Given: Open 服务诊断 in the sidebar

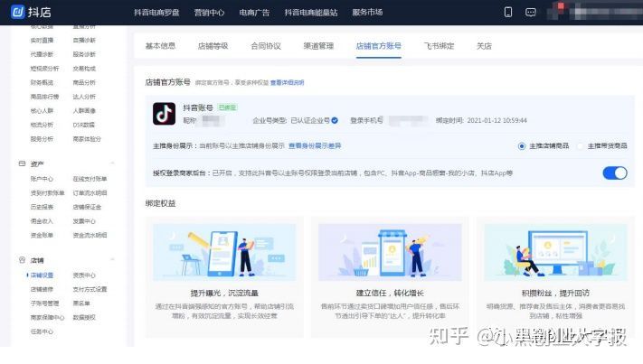Looking at the screenshot, I should [84, 54].
